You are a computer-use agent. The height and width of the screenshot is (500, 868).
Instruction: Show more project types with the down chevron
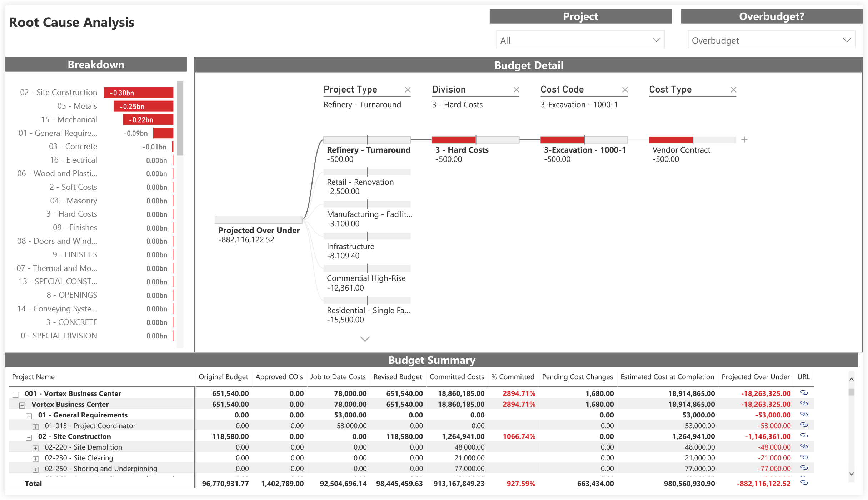click(365, 339)
